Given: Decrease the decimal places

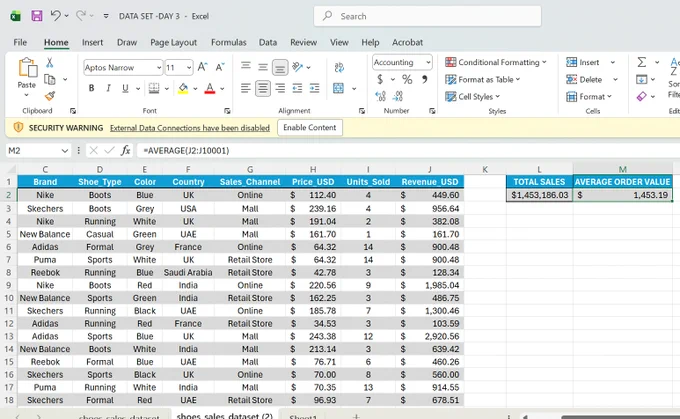Looking at the screenshot, I should [398, 96].
